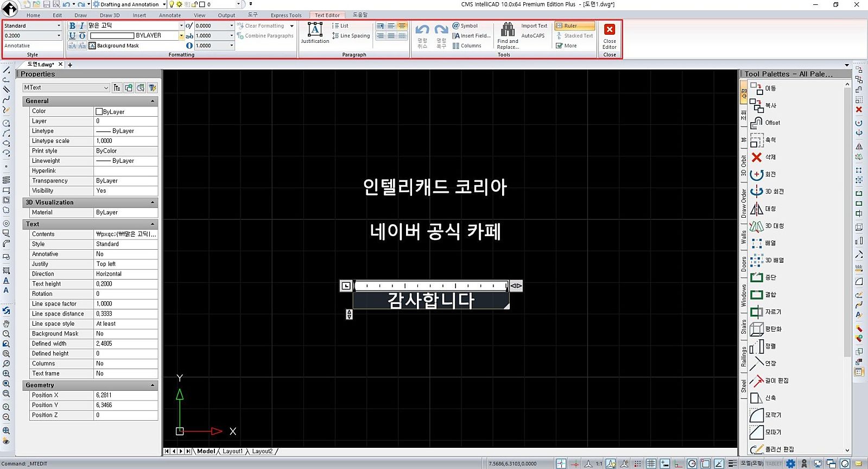Click the 이동 (Move) tool in Tool Palettes

coord(763,88)
